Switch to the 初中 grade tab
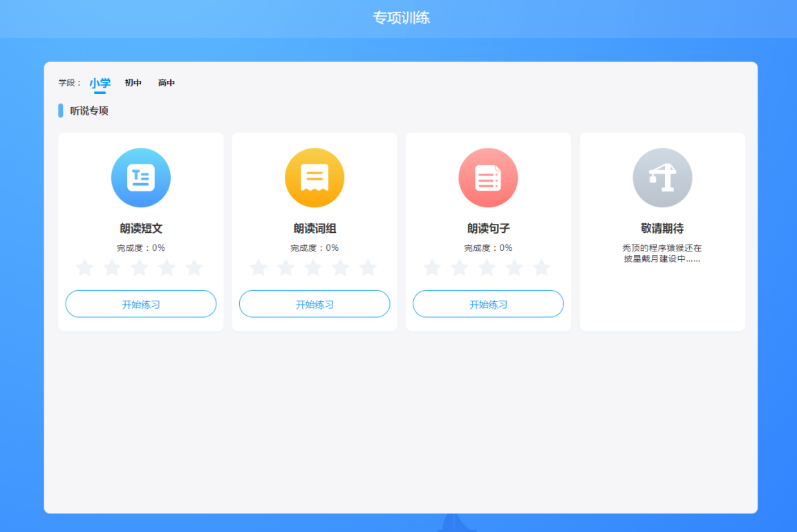 click(133, 83)
